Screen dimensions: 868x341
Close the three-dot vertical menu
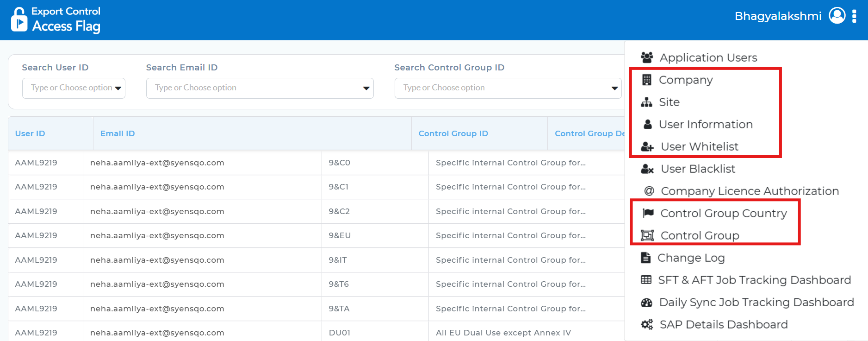pos(854,16)
